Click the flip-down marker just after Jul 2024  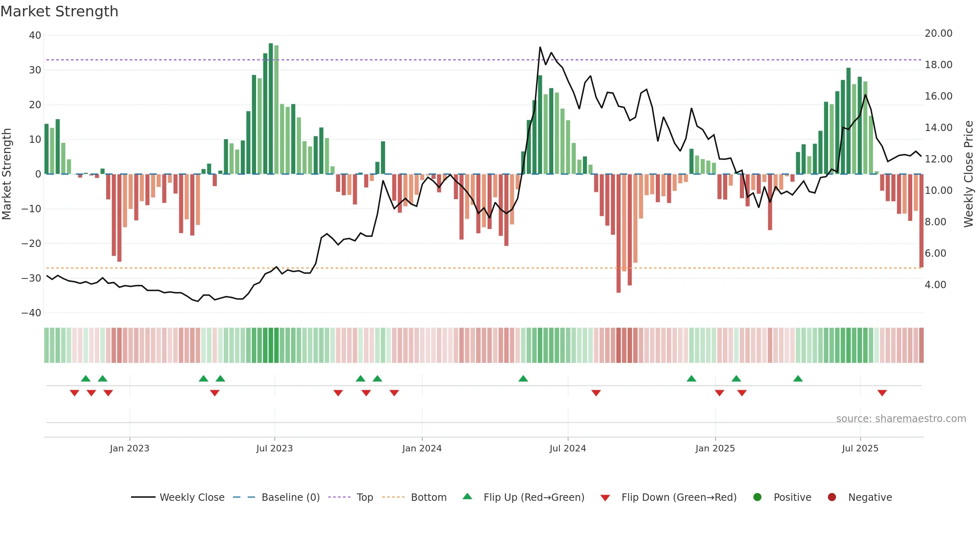[x=596, y=393]
